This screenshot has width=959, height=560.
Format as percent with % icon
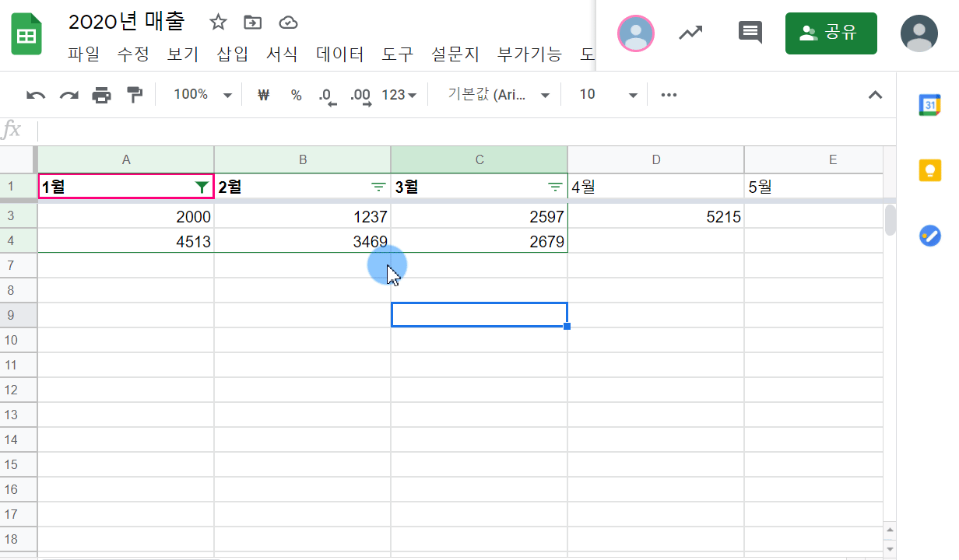[296, 95]
